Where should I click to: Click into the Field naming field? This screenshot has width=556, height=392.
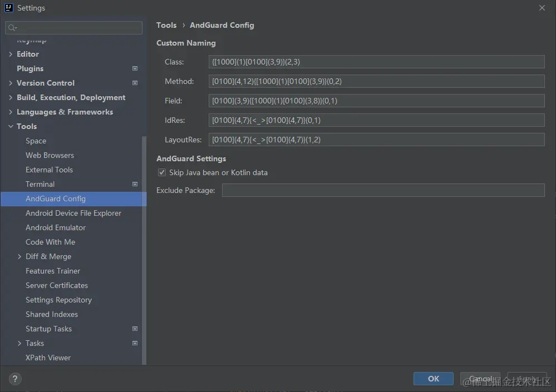377,101
